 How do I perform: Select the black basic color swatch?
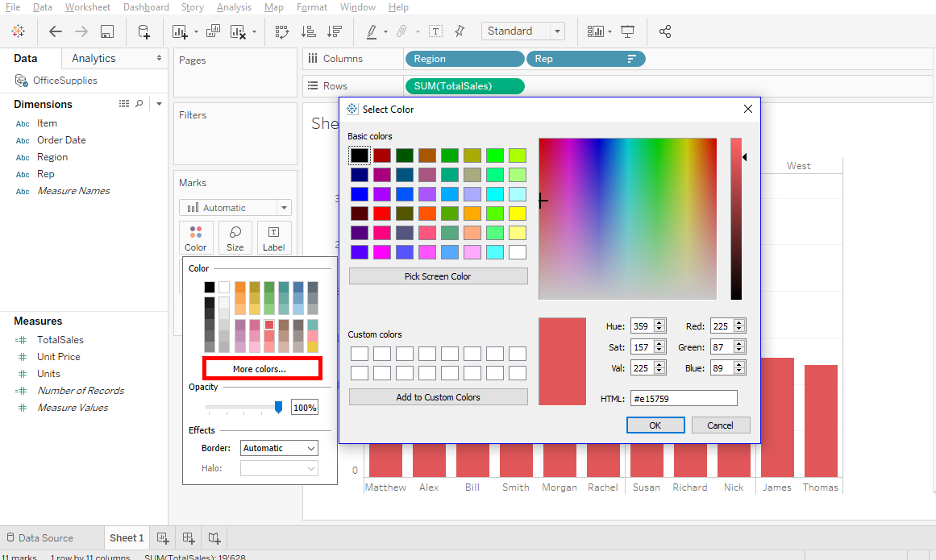pos(360,156)
